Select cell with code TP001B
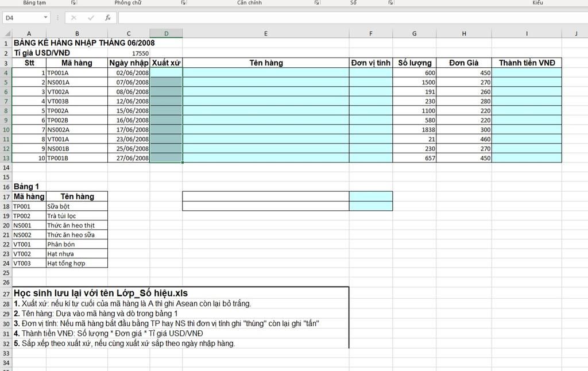588x371 pixels. (x=77, y=158)
